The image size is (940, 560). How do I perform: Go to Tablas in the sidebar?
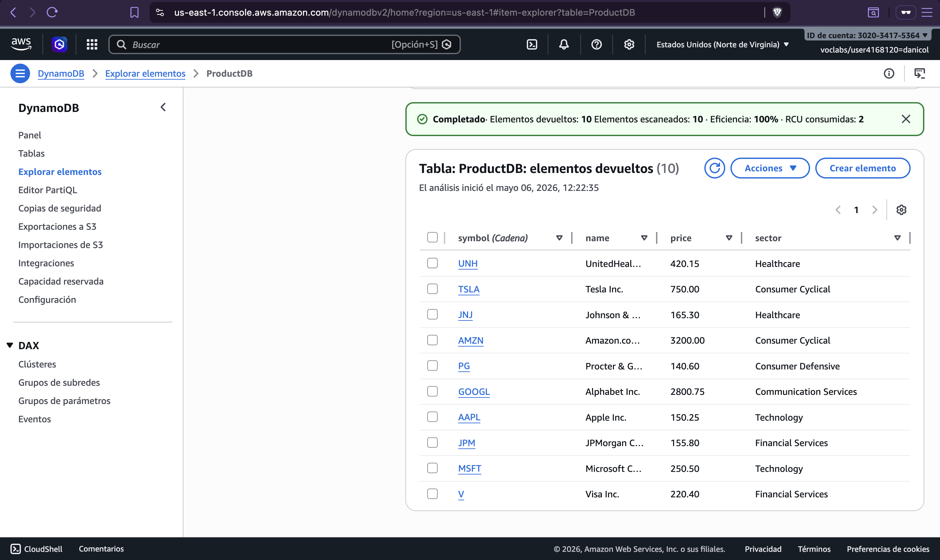(31, 153)
